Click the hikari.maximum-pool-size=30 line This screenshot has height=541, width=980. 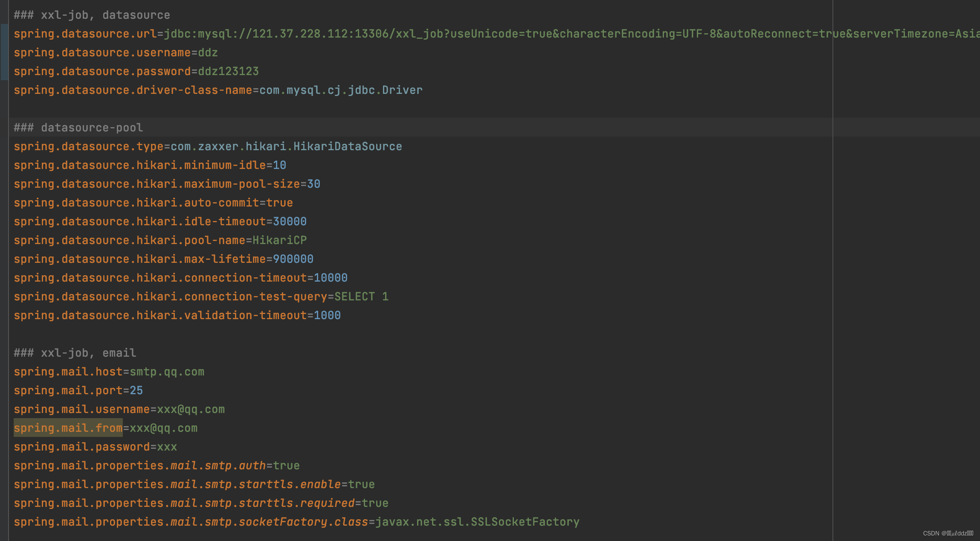167,184
